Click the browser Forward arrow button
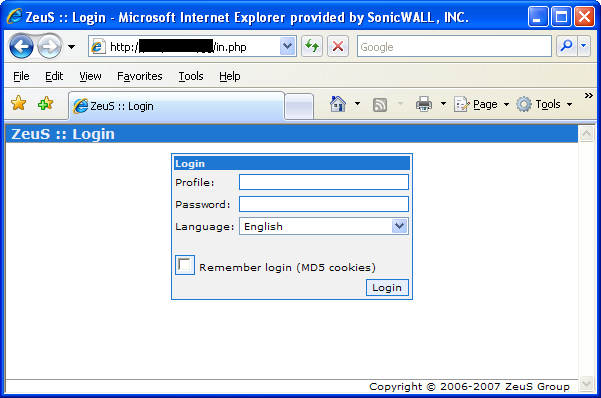 49,47
